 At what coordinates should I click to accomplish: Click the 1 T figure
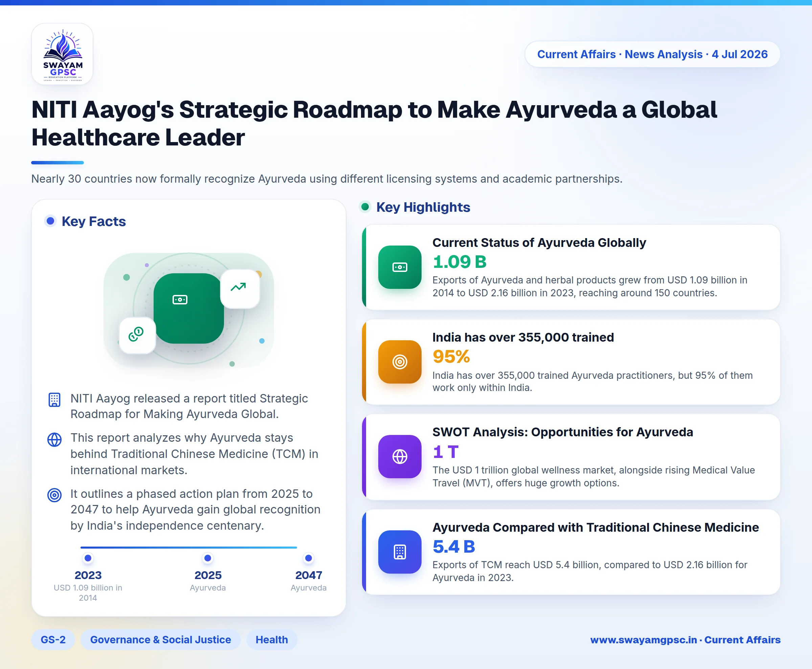click(446, 452)
